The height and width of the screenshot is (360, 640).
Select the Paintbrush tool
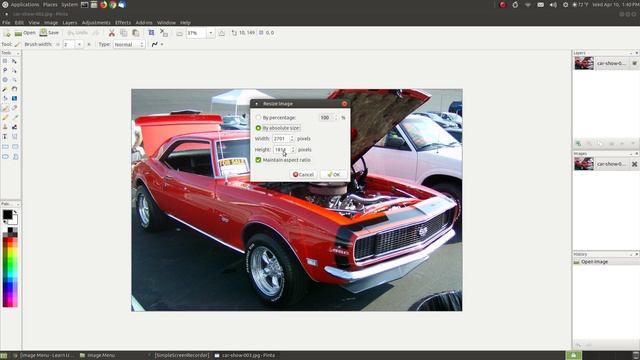[5, 108]
